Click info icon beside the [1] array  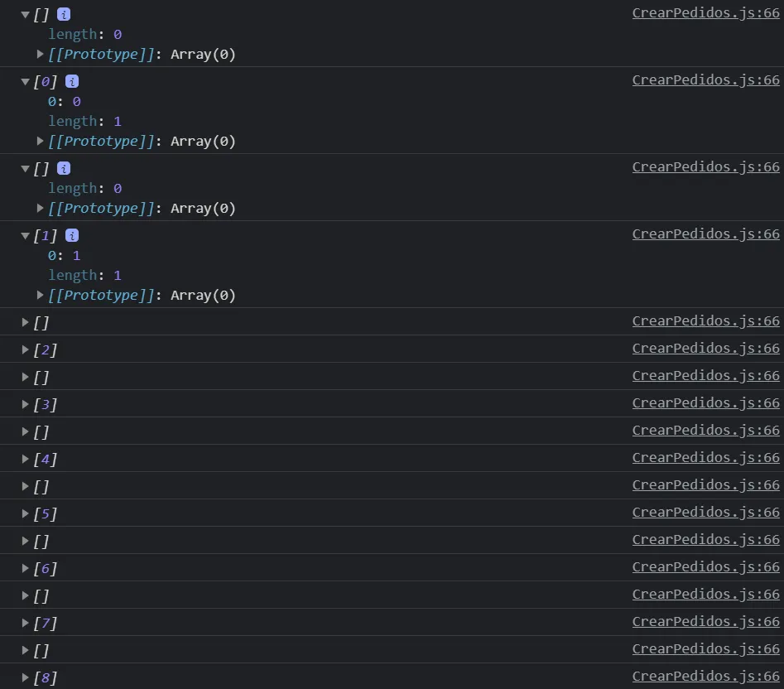point(72,235)
